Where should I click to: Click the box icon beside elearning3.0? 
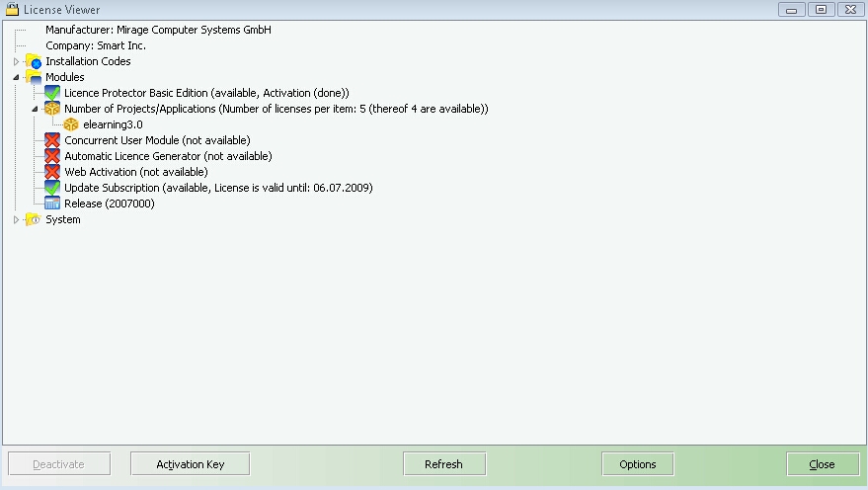pos(71,124)
